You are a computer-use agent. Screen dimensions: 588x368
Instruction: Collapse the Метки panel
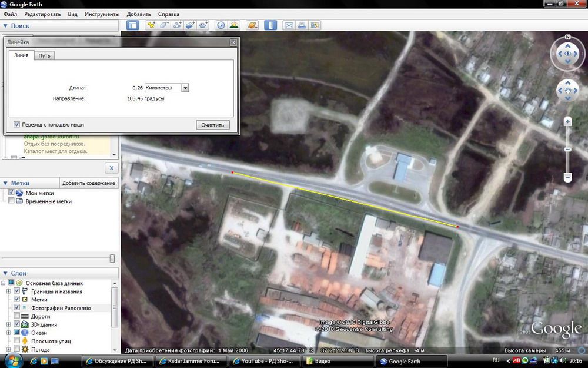(6, 183)
